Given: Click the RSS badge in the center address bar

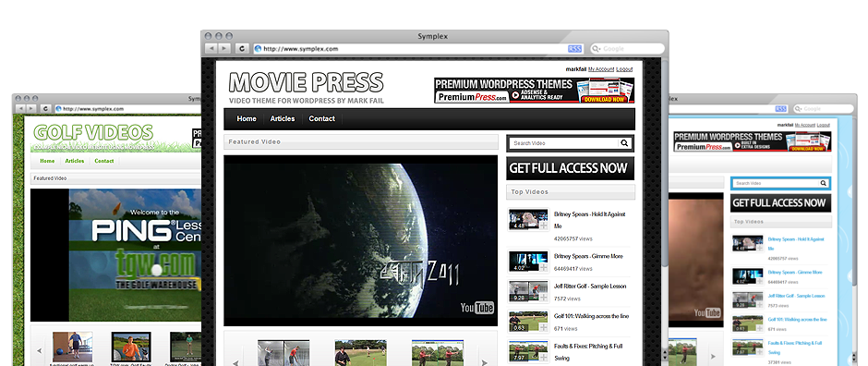Looking at the screenshot, I should click(575, 49).
